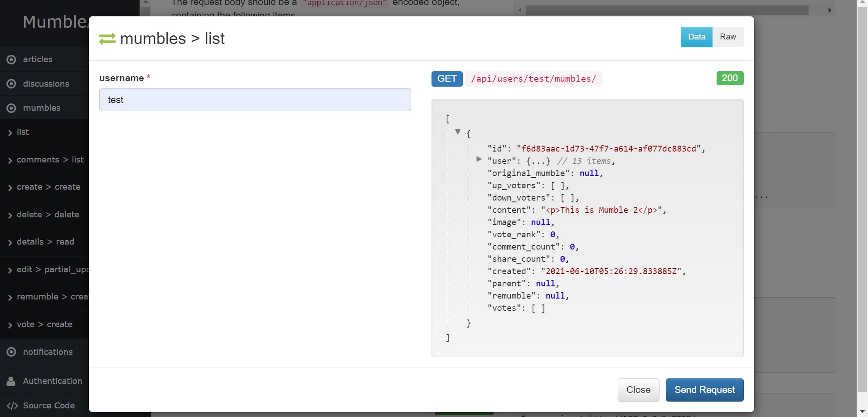This screenshot has width=868, height=417.
Task: Click the 200 status code badge
Action: (x=730, y=78)
